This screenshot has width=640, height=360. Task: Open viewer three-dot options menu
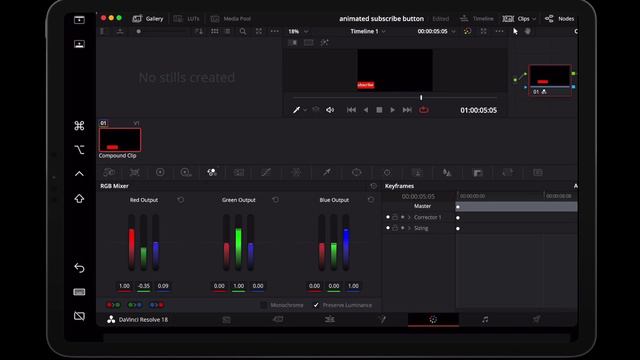point(499,31)
